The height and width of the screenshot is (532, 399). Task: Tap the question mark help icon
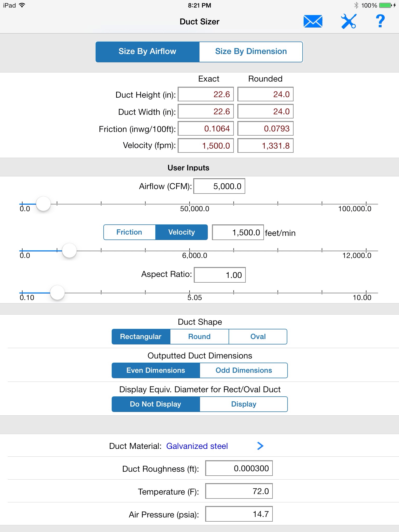coord(380,21)
